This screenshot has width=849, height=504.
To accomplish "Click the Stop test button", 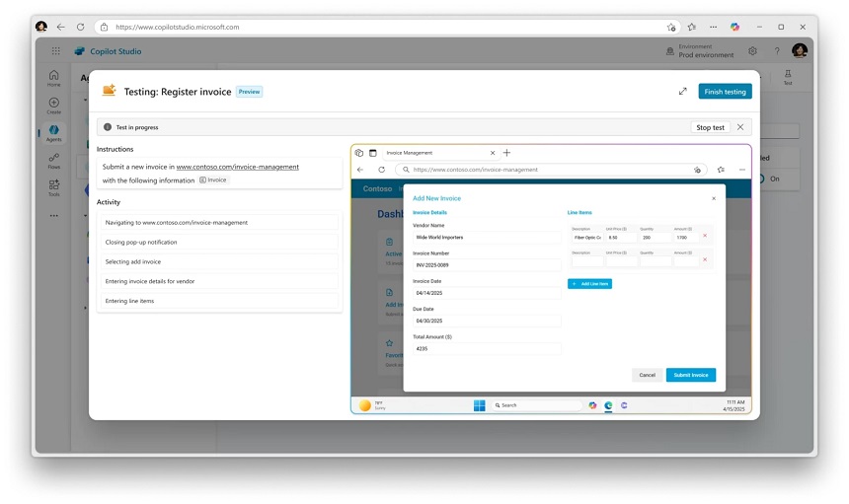I will [710, 127].
